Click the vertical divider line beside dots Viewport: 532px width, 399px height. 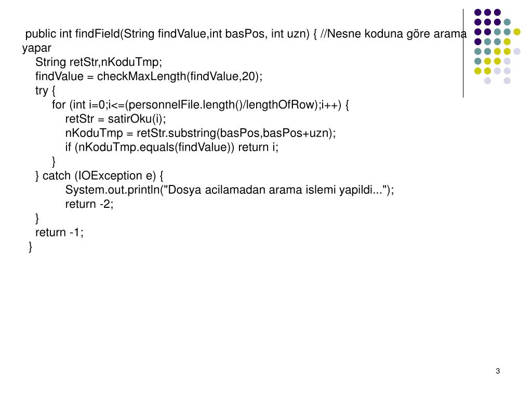click(x=463, y=54)
